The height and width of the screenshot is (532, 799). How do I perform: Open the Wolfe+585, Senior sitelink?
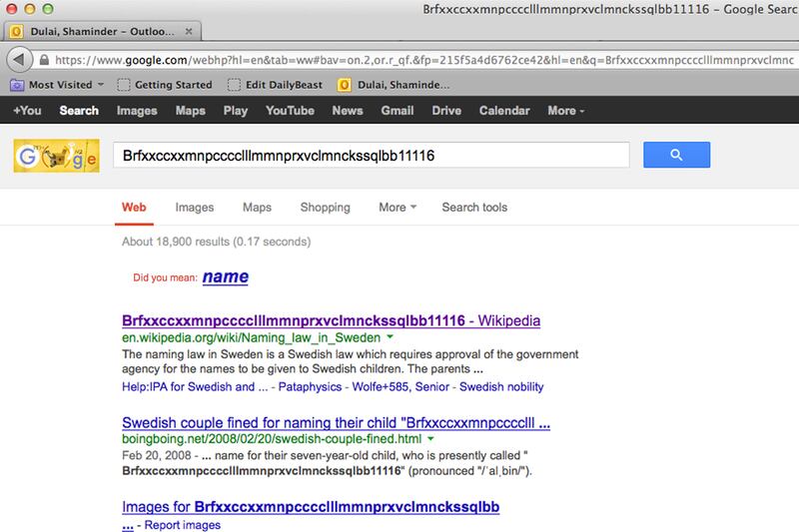tap(400, 387)
